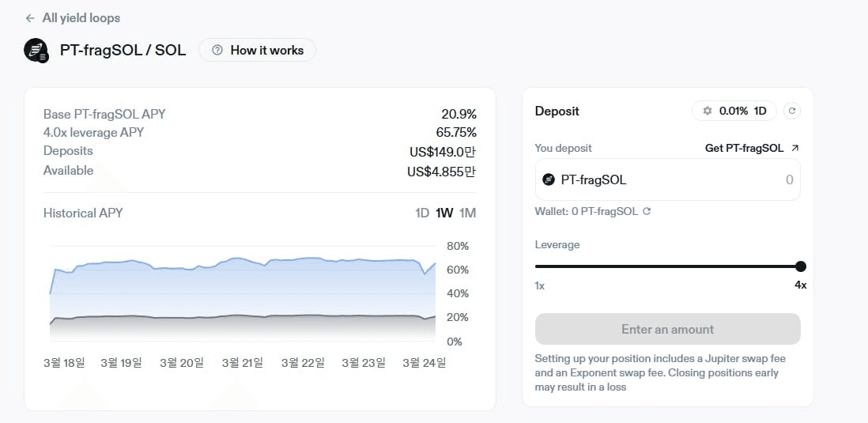Open the All yield loops link
The height and width of the screenshot is (423, 868).
tap(81, 18)
